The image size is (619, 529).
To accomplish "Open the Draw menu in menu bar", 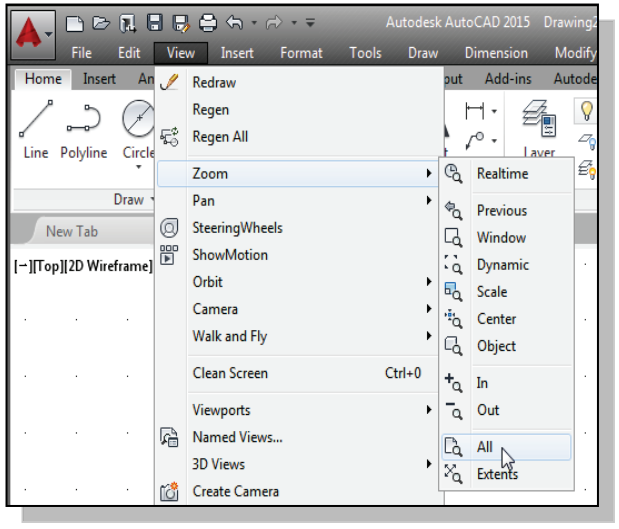I will pos(423,53).
